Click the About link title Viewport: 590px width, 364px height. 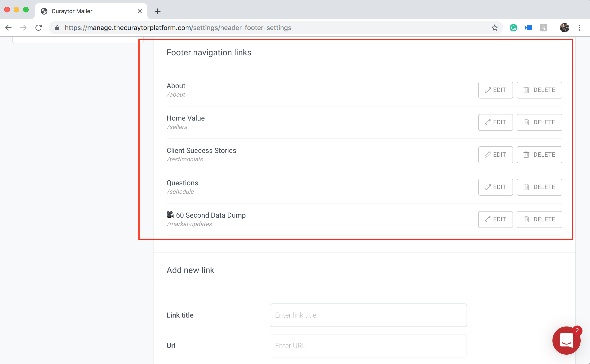[x=176, y=86]
